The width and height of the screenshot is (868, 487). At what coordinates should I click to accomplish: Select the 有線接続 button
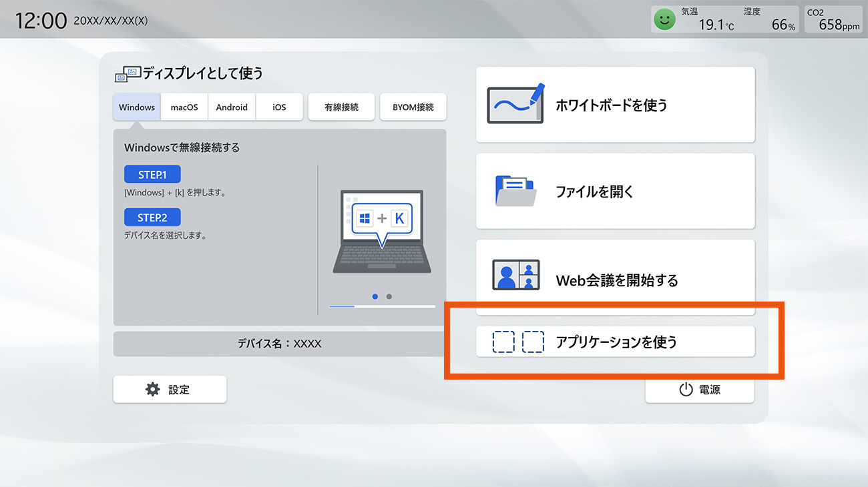click(x=341, y=107)
